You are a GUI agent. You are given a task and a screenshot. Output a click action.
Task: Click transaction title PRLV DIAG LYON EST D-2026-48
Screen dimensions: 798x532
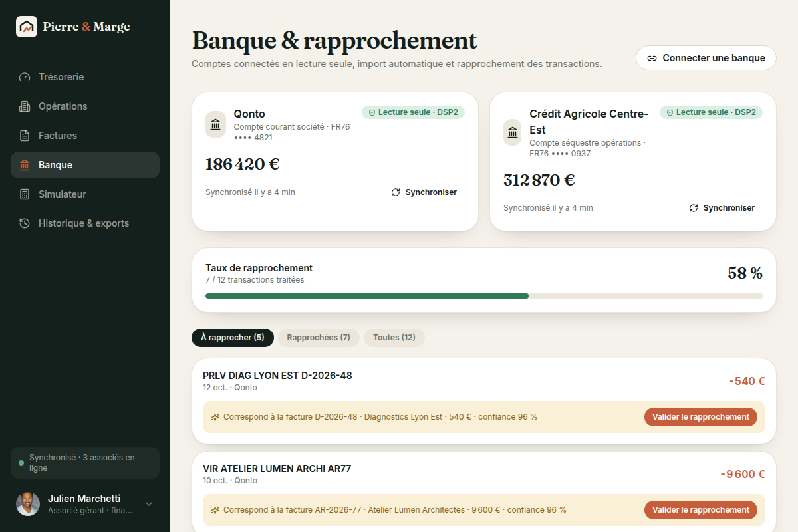[277, 376]
